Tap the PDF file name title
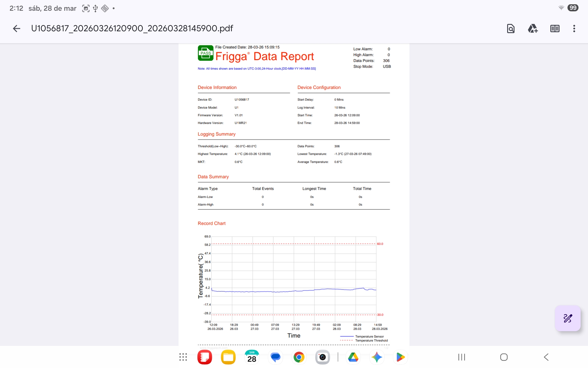This screenshot has width=588, height=368. [132, 29]
